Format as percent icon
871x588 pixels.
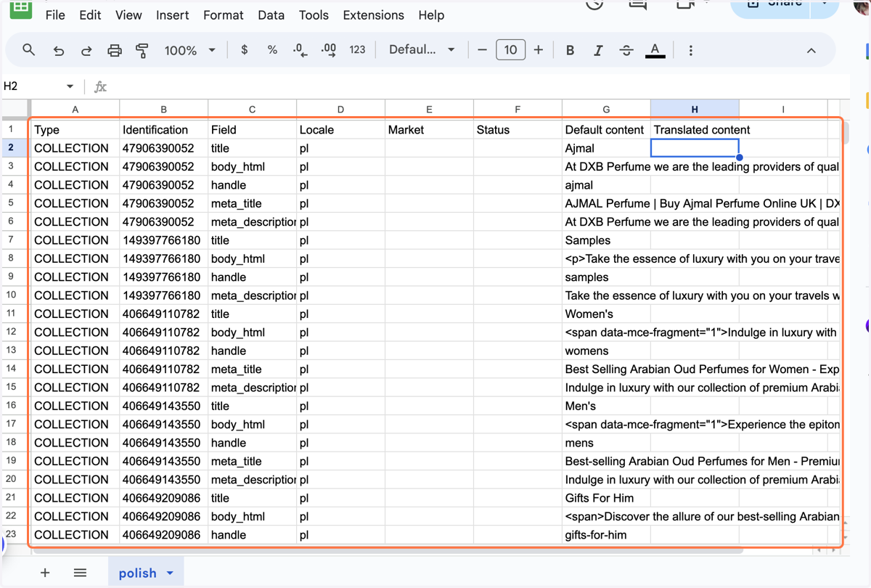272,50
